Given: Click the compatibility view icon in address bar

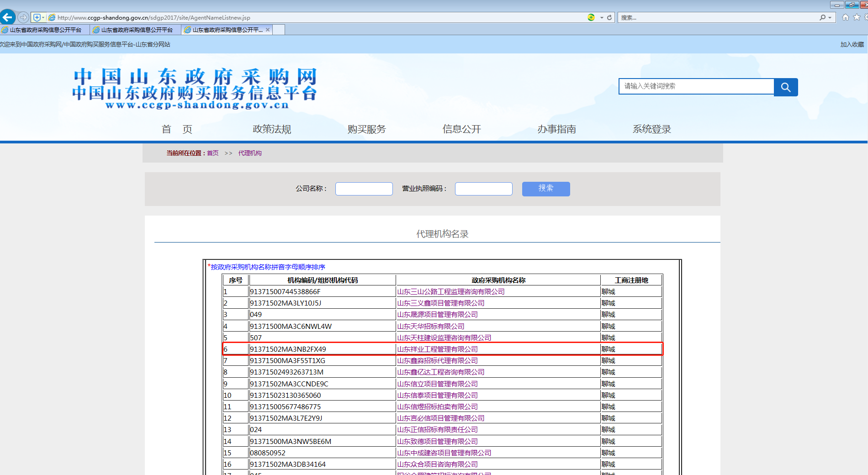Looking at the screenshot, I should 591,17.
